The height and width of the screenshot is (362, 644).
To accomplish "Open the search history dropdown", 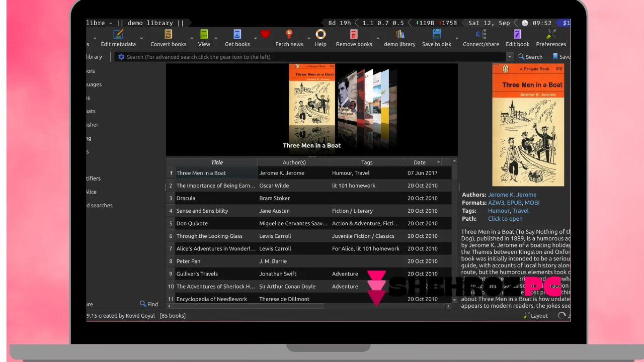I will 510,57.
